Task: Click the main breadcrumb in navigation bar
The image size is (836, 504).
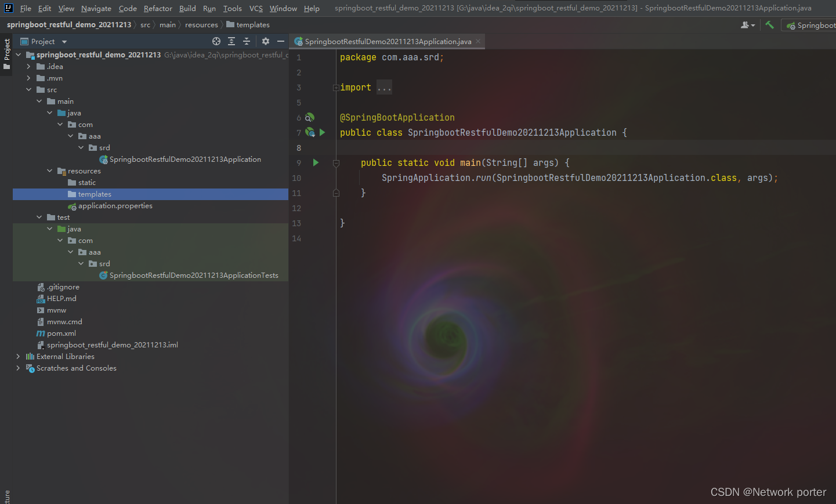Action: click(168, 25)
